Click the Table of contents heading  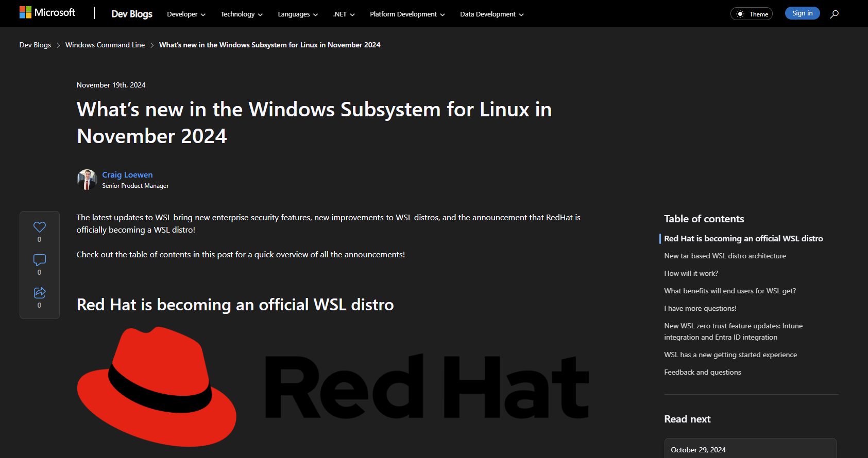pos(704,219)
